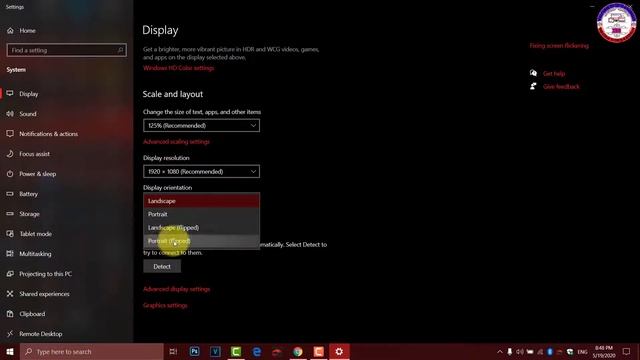Click the Settings gear on the taskbar
Image resolution: width=640 pixels, height=360 pixels.
coord(339,351)
